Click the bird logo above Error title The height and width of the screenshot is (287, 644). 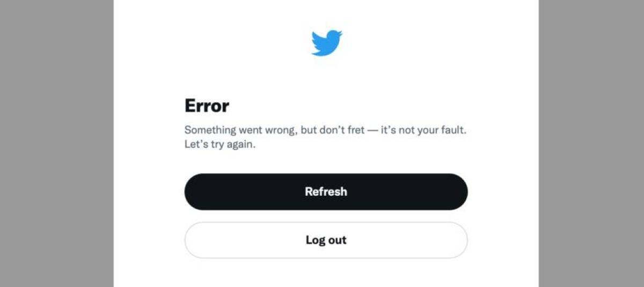[326, 43]
